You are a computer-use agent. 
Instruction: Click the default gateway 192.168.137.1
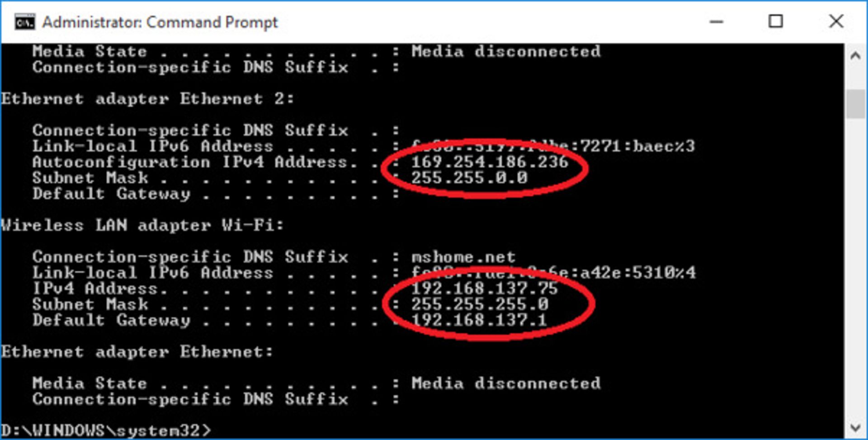[x=479, y=320]
